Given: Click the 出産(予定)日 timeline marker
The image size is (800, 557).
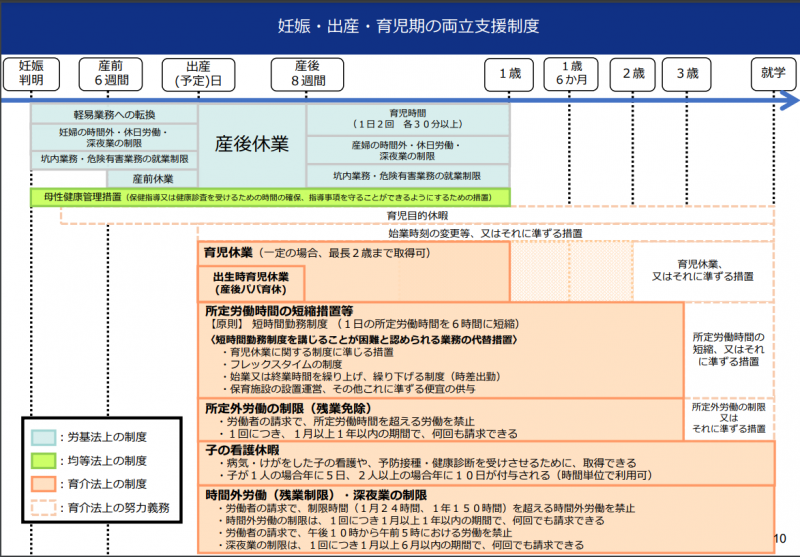Looking at the screenshot, I should [x=197, y=73].
